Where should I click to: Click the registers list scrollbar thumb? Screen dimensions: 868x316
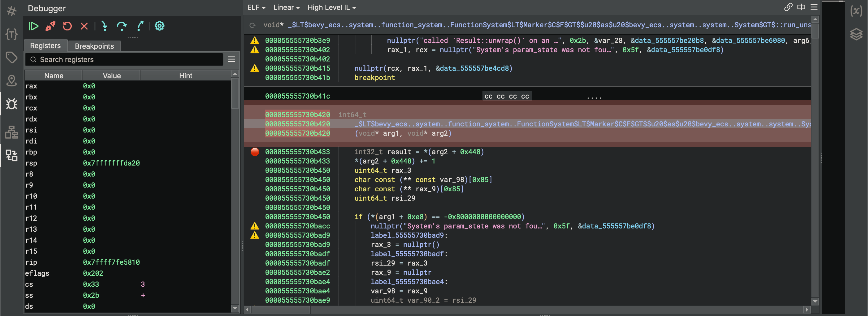[235, 93]
